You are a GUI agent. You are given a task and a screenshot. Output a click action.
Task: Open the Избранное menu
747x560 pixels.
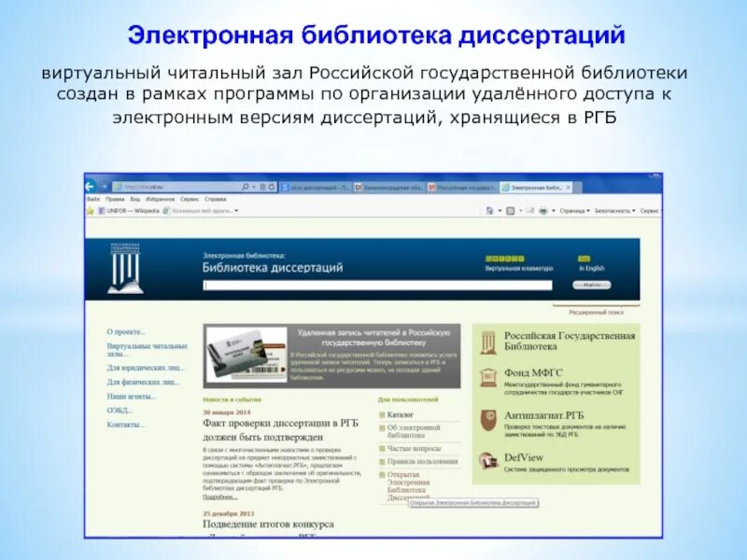[160, 199]
